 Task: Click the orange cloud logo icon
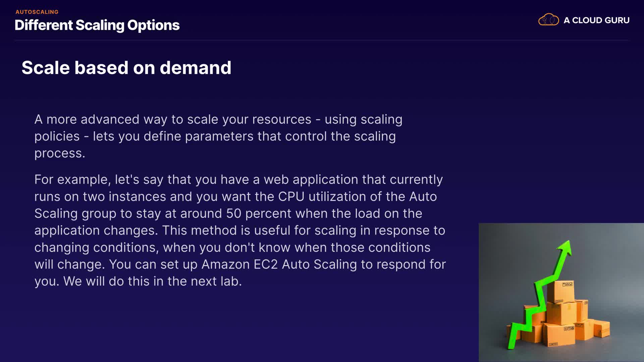click(x=548, y=20)
